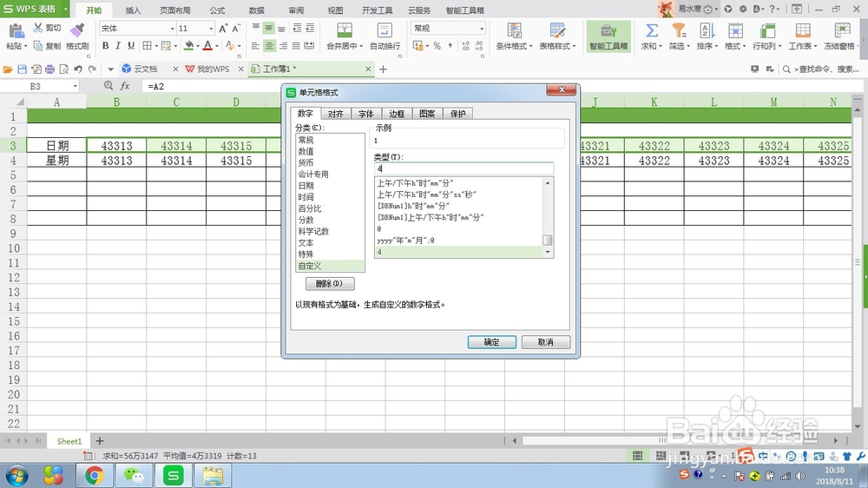Select 文本 in category list
The image size is (868, 488).
click(306, 242)
